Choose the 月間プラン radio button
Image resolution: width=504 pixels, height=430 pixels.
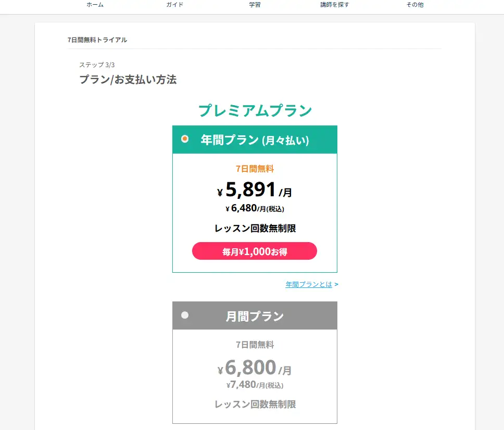point(185,315)
